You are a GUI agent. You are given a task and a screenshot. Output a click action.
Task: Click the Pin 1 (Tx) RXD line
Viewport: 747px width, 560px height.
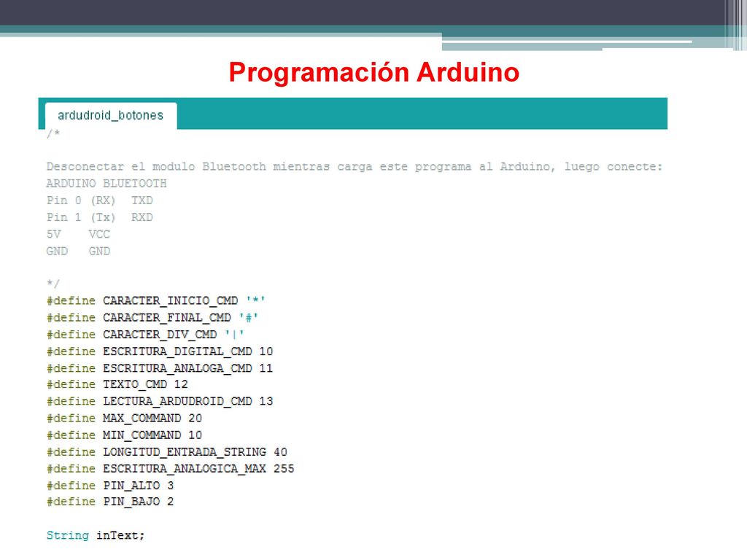(x=99, y=217)
